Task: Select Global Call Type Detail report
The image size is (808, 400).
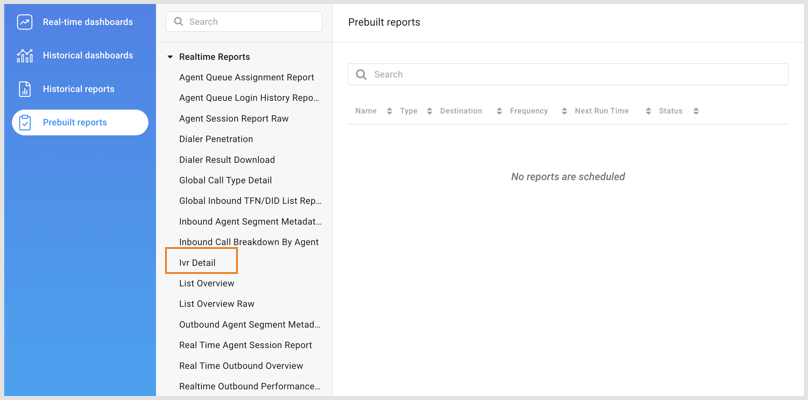Action: click(x=225, y=180)
